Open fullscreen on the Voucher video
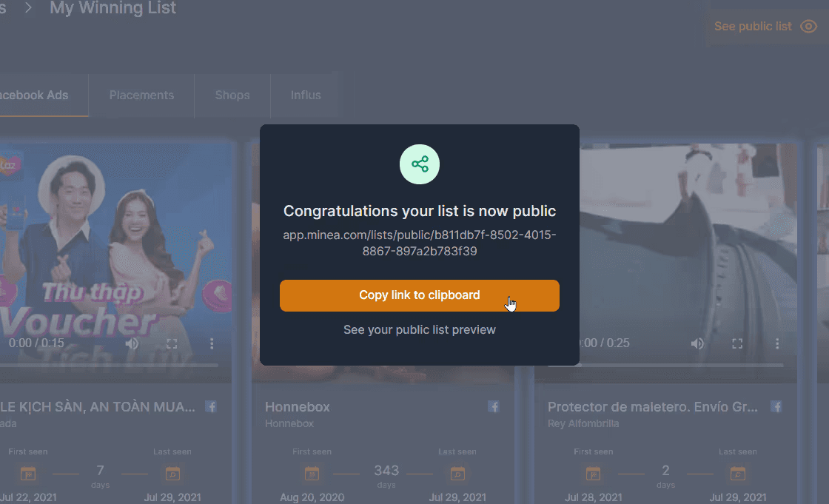This screenshot has height=504, width=829. pyautogui.click(x=172, y=343)
